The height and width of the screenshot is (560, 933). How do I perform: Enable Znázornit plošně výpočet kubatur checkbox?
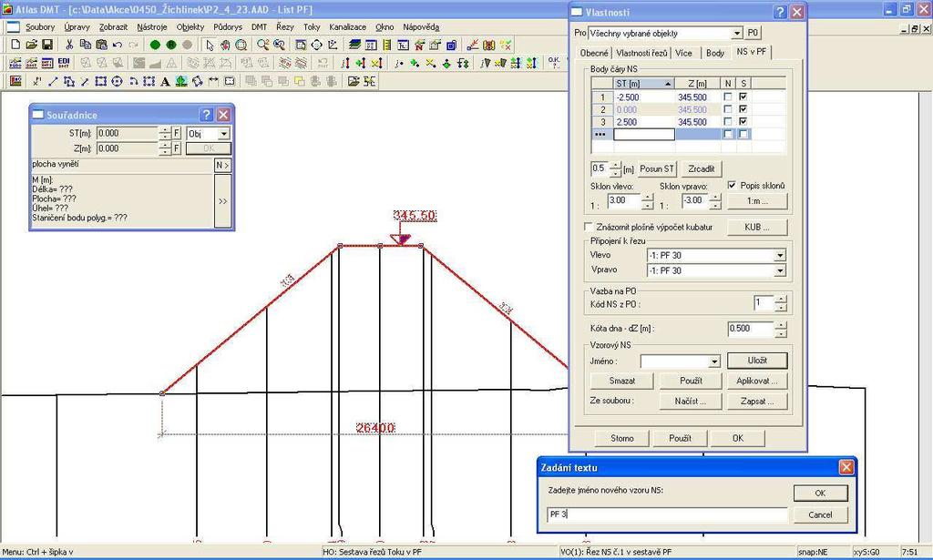(589, 227)
